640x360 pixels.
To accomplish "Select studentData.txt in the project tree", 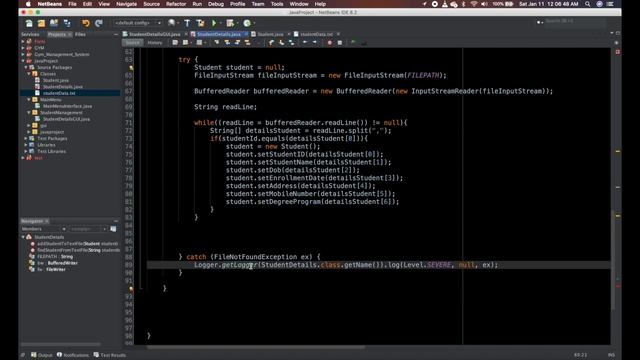I will (x=59, y=93).
